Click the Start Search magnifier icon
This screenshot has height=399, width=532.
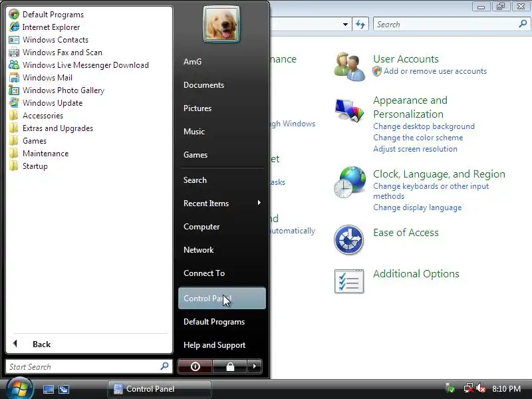point(164,366)
